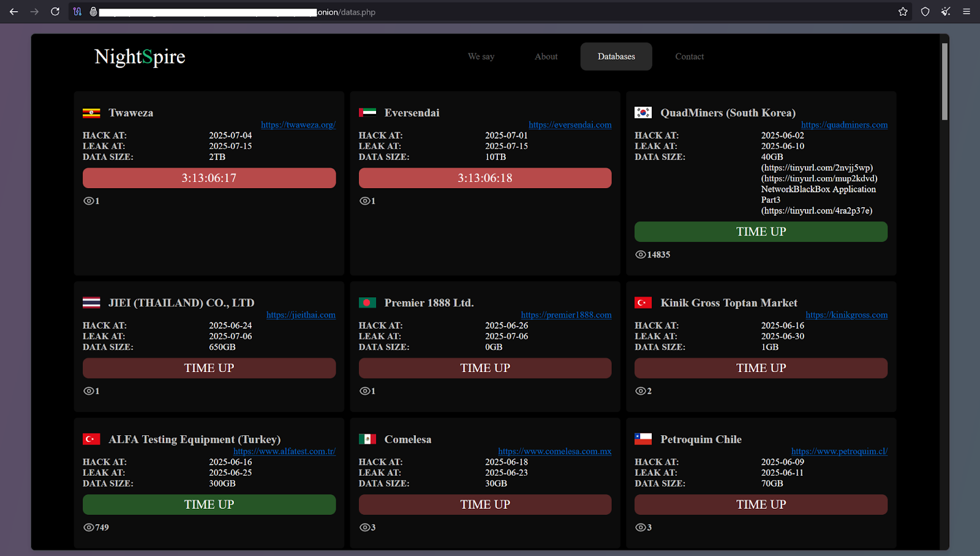Click the 2025-07-04 hack date
Screen dimensions: 980x556
[x=230, y=135]
